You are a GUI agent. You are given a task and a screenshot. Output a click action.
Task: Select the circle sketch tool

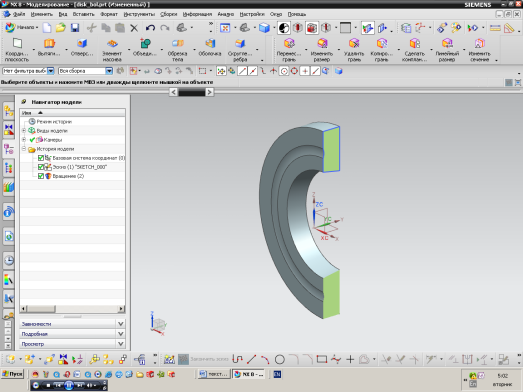(280, 359)
